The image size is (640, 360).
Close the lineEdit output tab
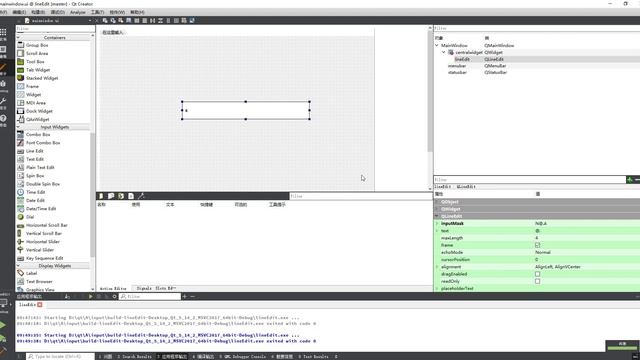click(x=40, y=304)
